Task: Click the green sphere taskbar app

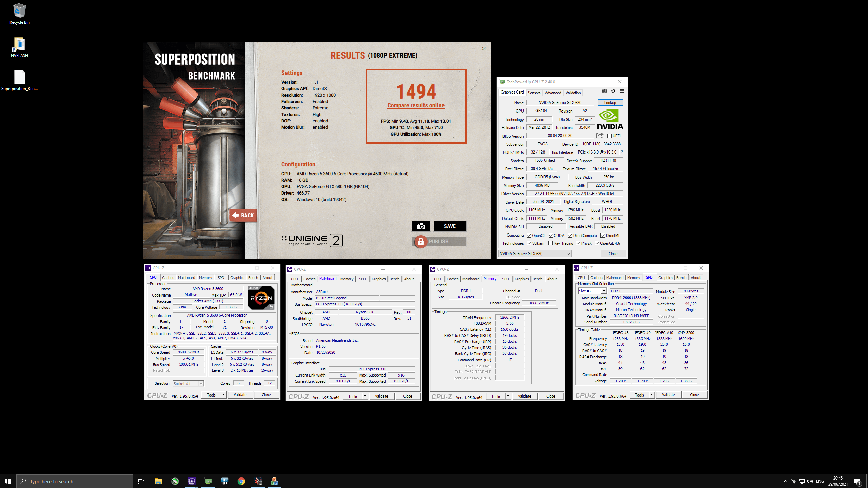Action: click(175, 481)
